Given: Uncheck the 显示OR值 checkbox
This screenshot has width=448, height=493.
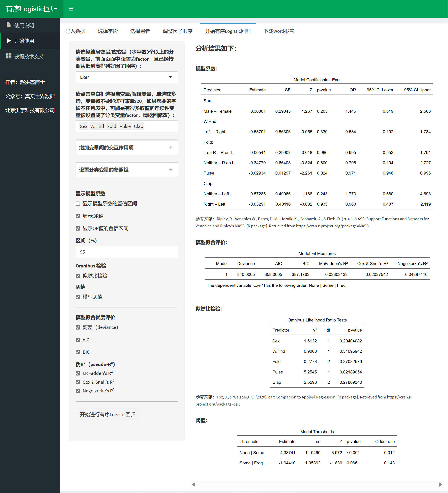Looking at the screenshot, I should tap(78, 216).
